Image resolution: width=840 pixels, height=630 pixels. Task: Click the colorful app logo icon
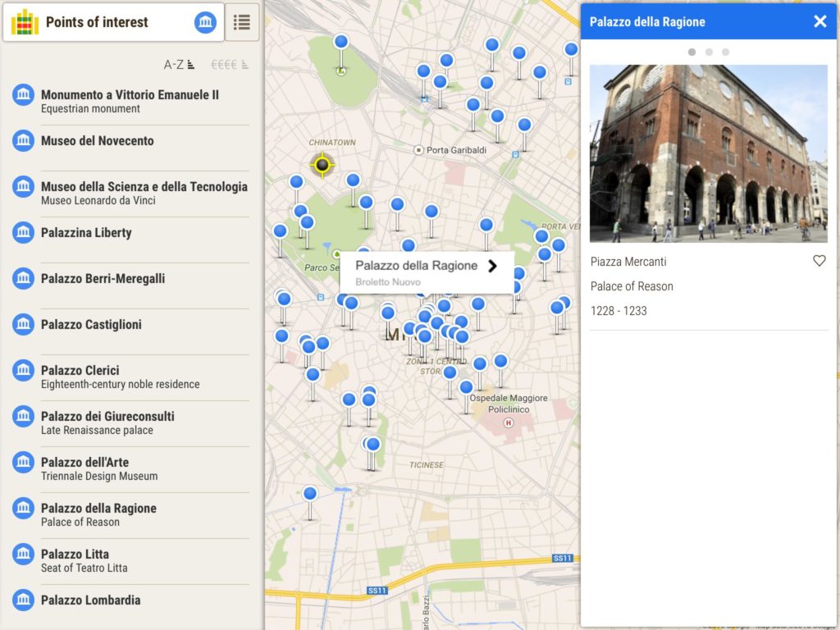(x=25, y=22)
